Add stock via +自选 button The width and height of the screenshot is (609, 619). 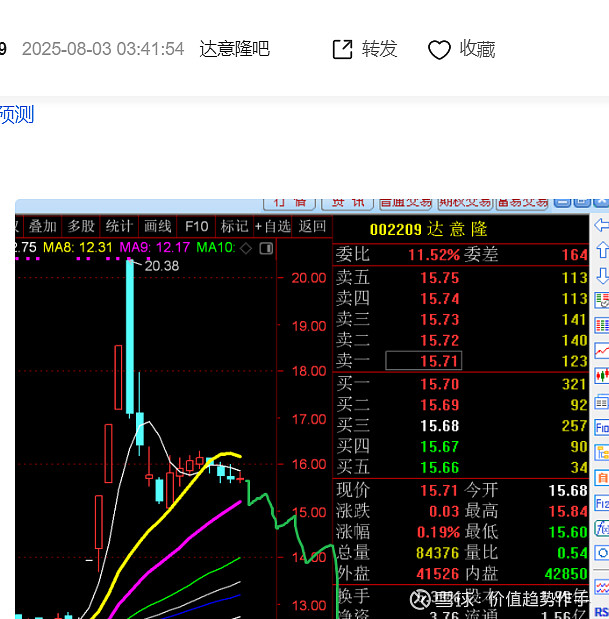[x=273, y=226]
